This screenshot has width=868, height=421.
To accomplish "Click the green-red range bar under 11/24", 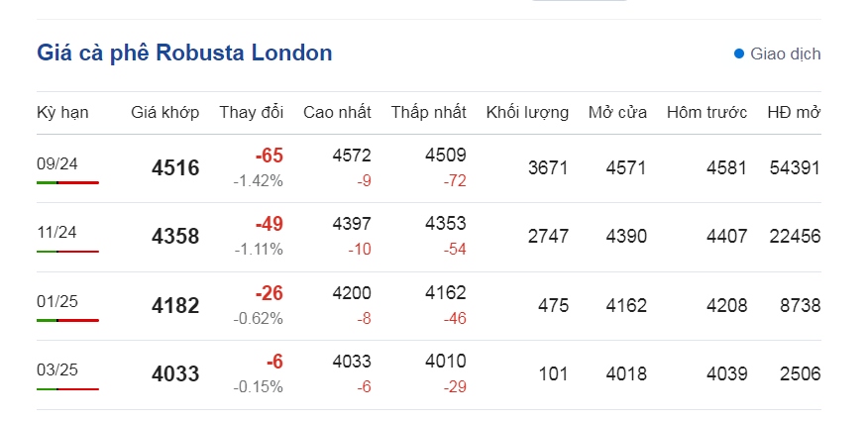I will [x=67, y=252].
